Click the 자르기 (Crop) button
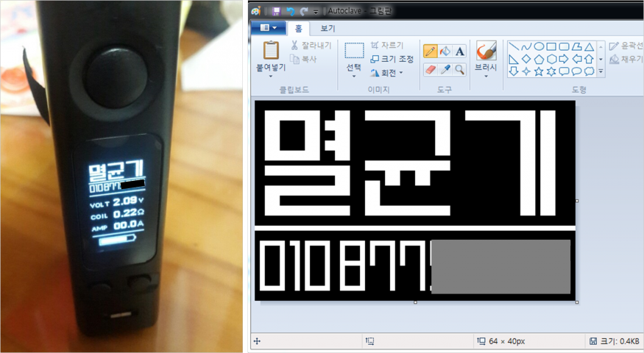644x353 pixels. [386, 46]
